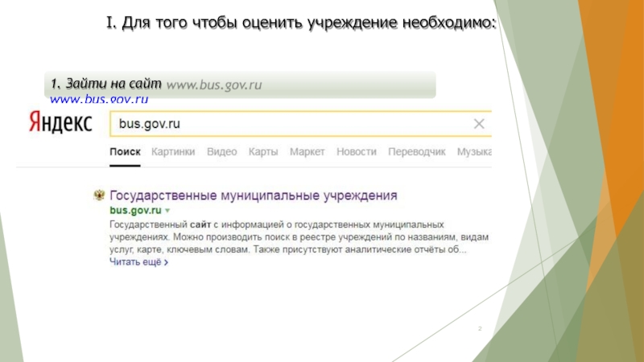Click the result snippet starting Государственный сайт

[x=299, y=237]
